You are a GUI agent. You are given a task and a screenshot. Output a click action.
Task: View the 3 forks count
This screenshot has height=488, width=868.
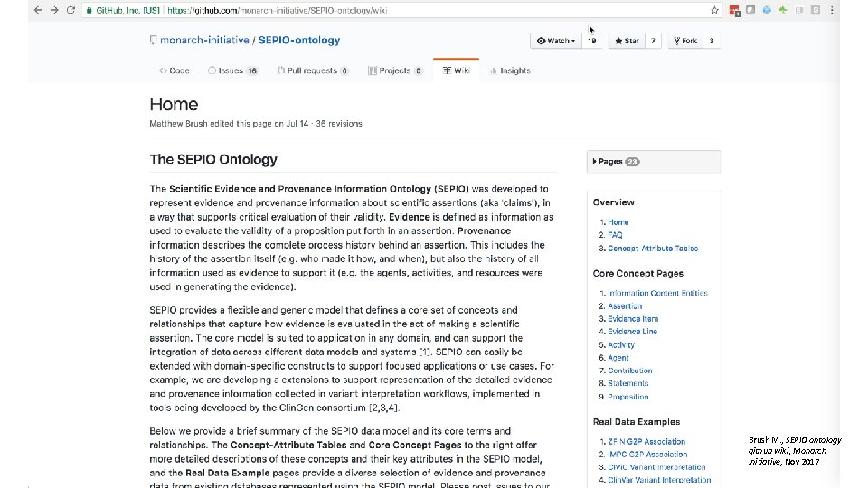pyautogui.click(x=712, y=41)
